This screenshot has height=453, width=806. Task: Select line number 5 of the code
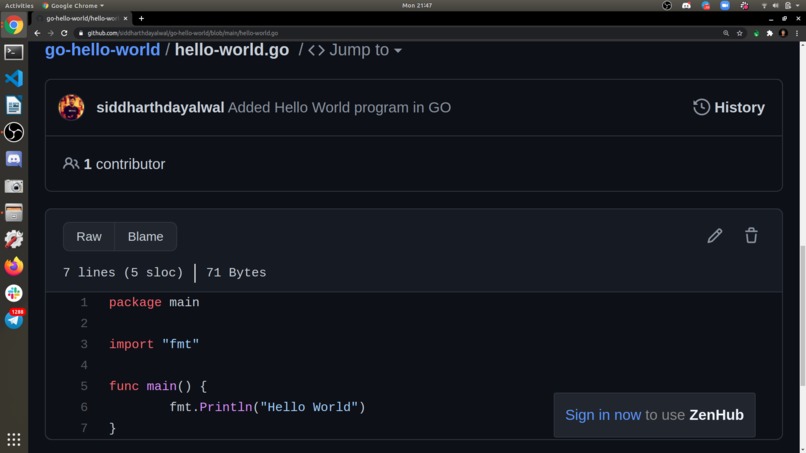(x=84, y=386)
